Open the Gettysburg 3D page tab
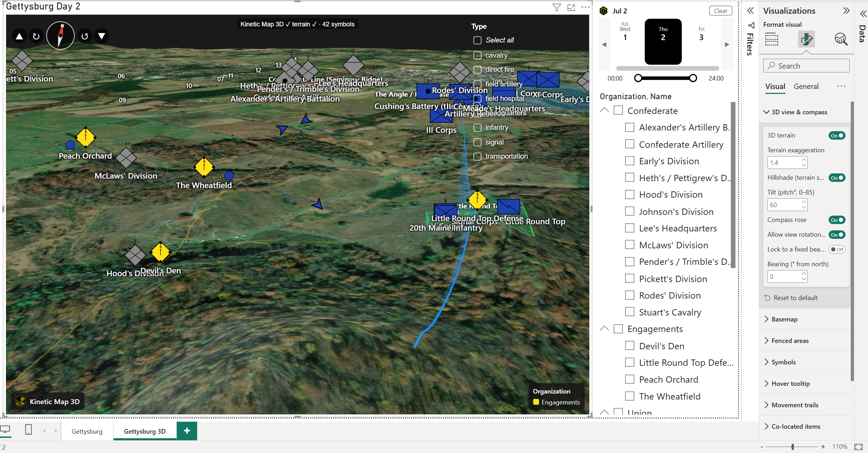 tap(145, 431)
